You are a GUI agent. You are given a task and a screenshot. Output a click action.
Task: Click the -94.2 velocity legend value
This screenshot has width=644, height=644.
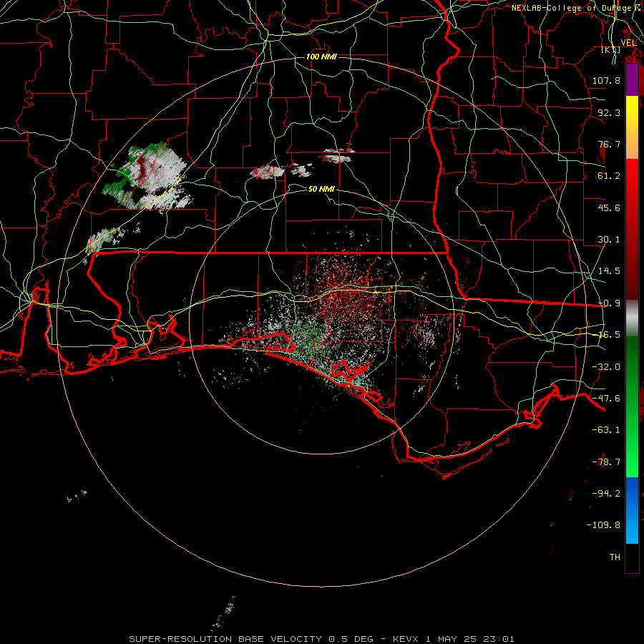tap(606, 494)
